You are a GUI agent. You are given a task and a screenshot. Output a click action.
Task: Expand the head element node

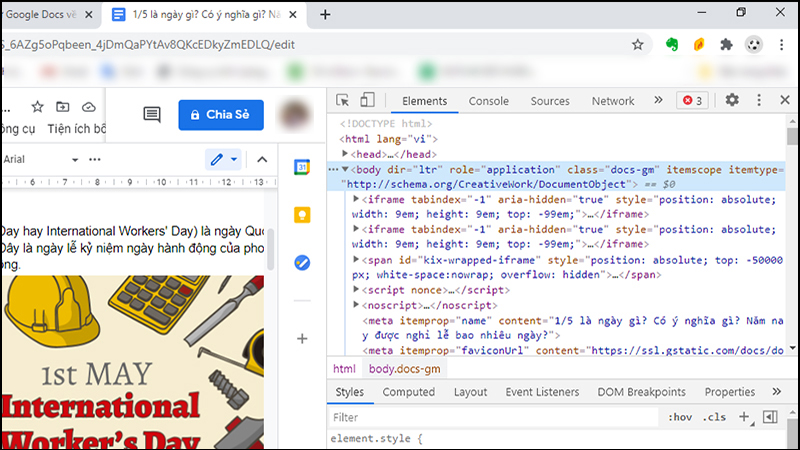pyautogui.click(x=345, y=154)
